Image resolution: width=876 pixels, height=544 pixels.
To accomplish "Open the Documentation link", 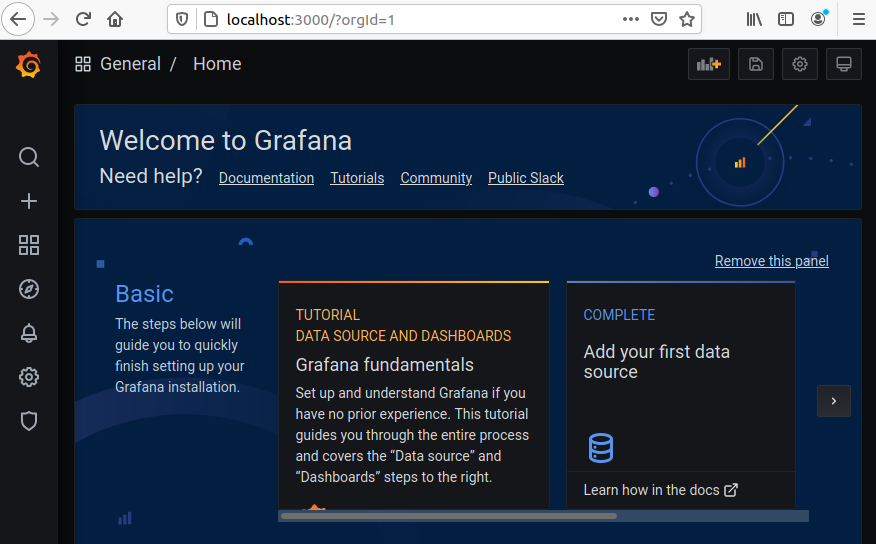I will click(266, 178).
